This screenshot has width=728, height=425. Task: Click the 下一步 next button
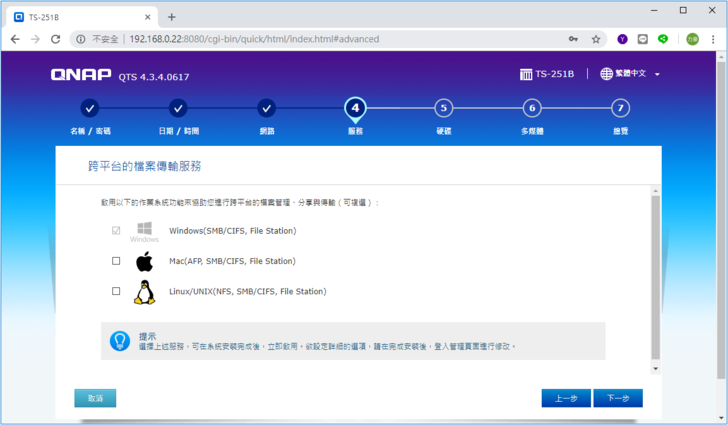tap(617, 398)
